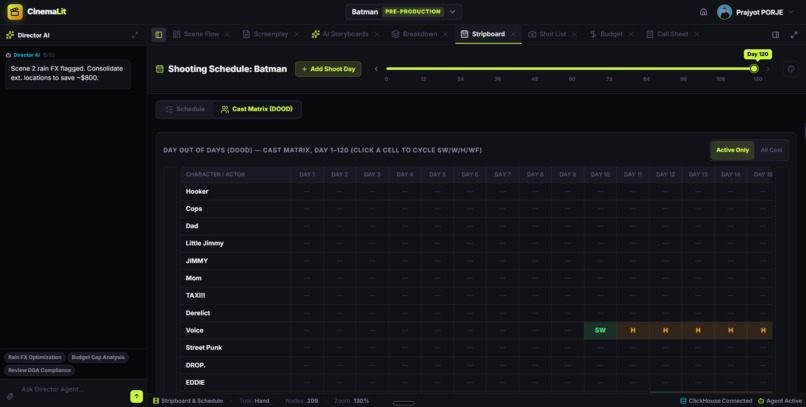
Task: Click the previous day arrow on the slider
Action: click(376, 69)
